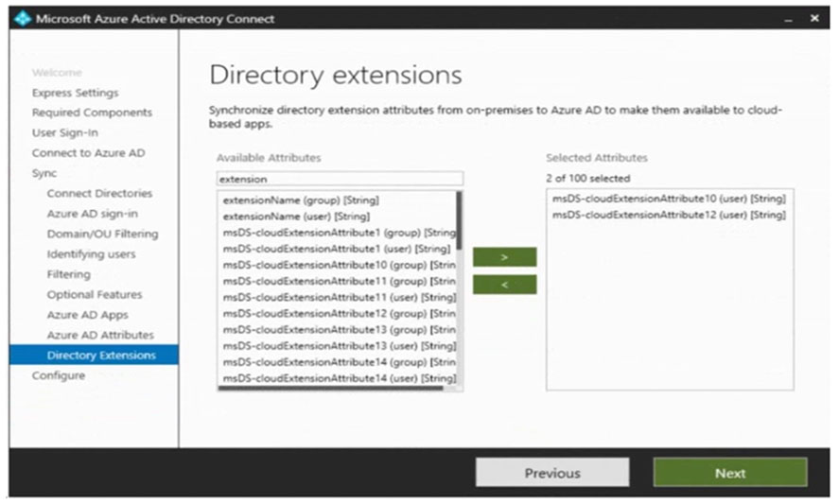
Task: Select the highlighted Directory Extensions step
Action: [x=95, y=356]
